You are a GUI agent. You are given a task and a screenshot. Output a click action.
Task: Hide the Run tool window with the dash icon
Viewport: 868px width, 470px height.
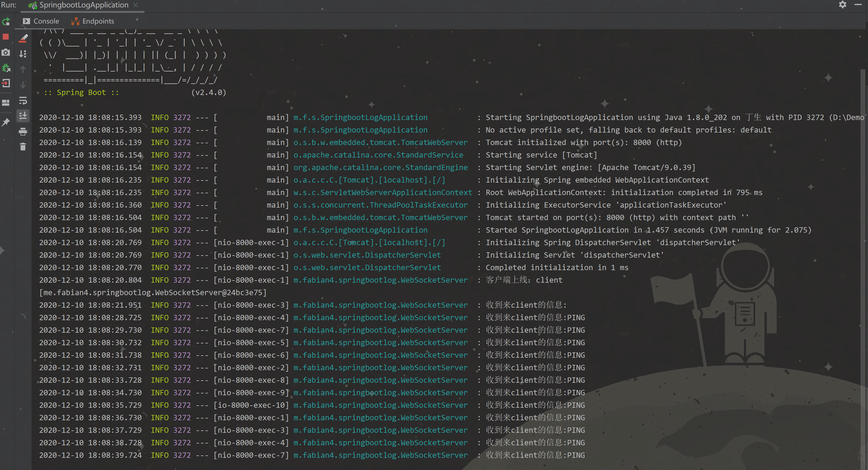pos(858,5)
